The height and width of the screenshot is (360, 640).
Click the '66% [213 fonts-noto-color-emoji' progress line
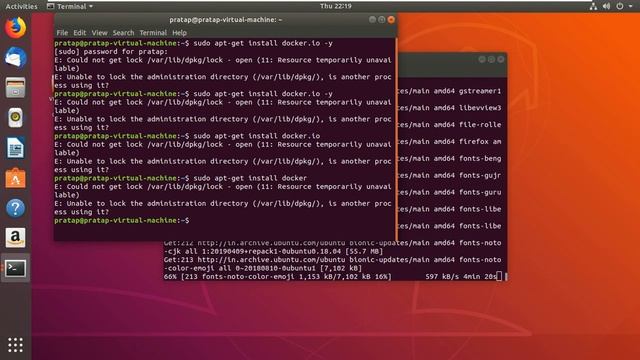278,277
